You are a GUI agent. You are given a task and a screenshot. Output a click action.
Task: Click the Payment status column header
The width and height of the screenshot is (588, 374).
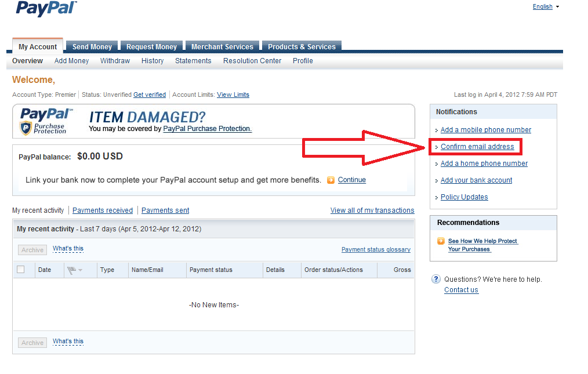pyautogui.click(x=210, y=270)
